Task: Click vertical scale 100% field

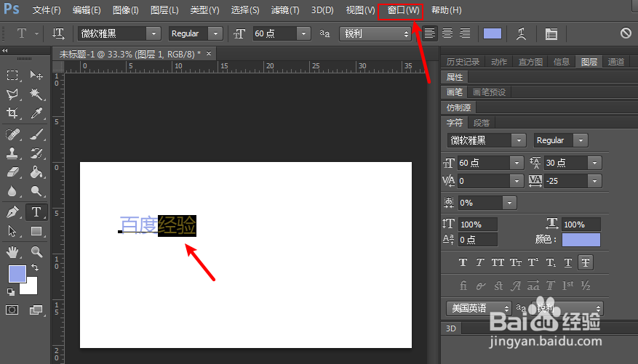Action: pyautogui.click(x=478, y=225)
